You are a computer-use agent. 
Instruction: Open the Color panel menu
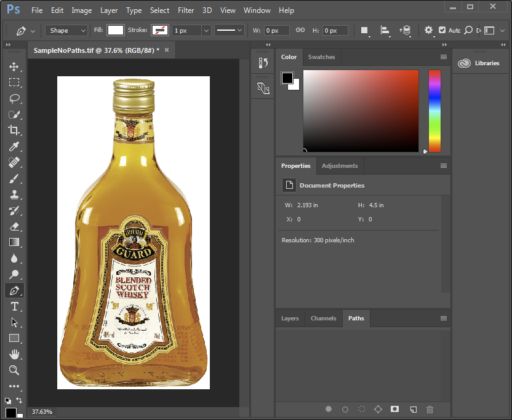click(x=444, y=57)
